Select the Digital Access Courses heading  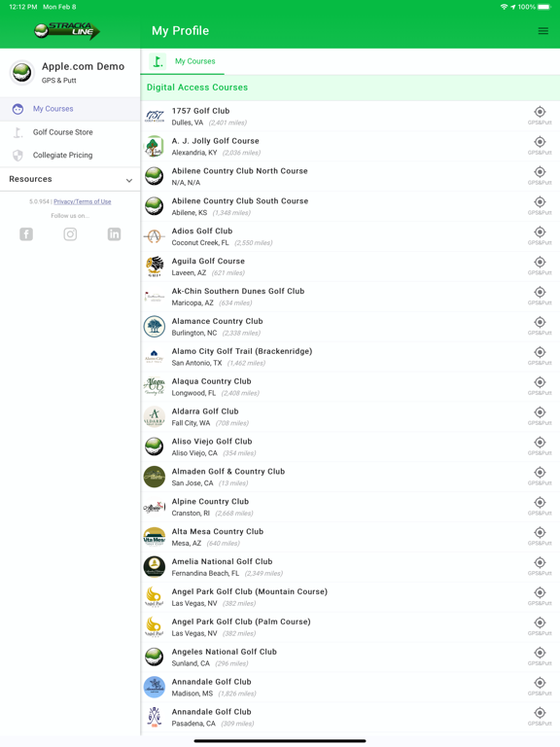pos(197,88)
